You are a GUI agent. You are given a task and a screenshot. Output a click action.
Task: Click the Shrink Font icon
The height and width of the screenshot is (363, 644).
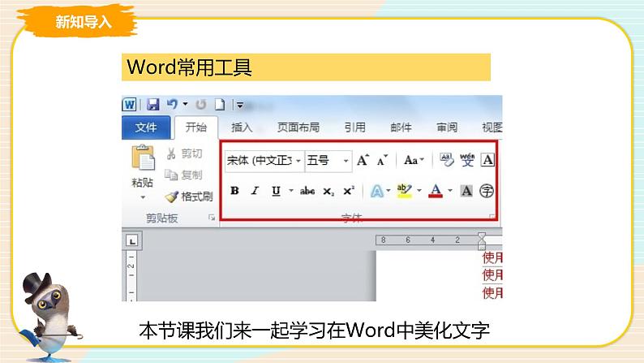coord(382,160)
